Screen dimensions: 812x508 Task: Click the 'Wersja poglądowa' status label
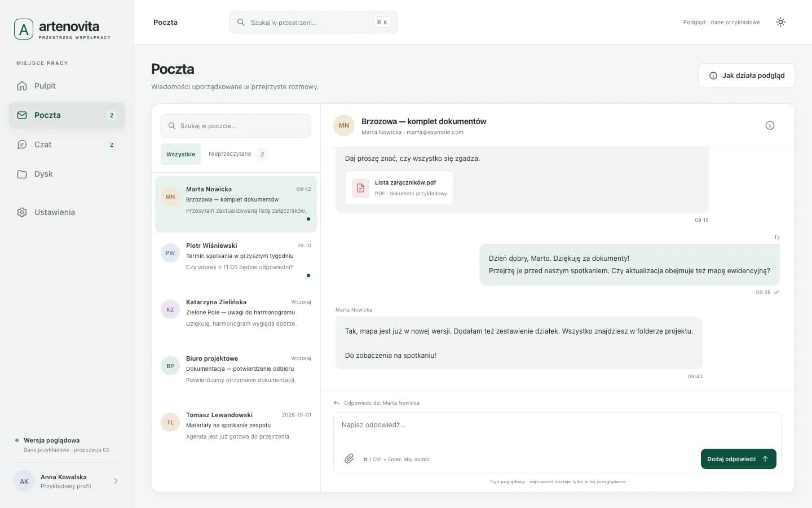pyautogui.click(x=51, y=440)
